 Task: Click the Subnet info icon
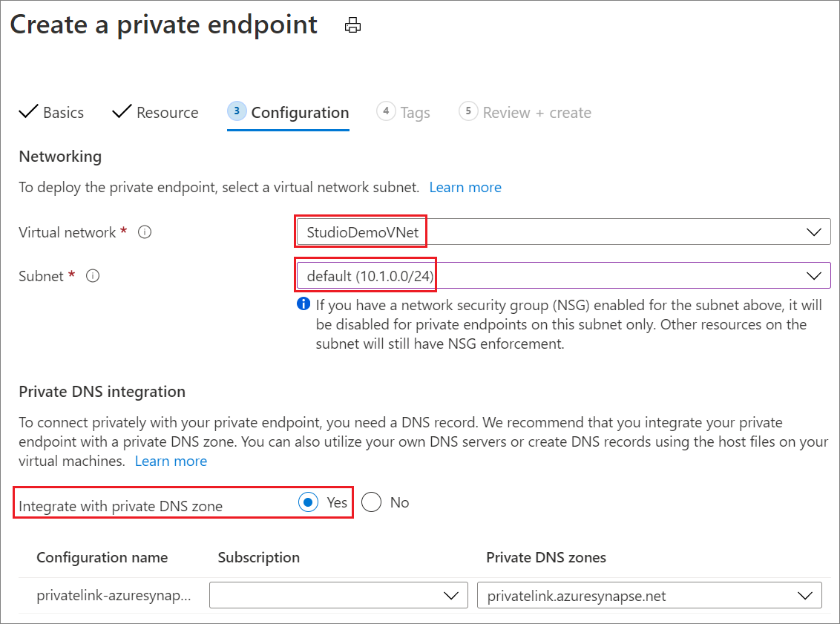[x=93, y=276]
